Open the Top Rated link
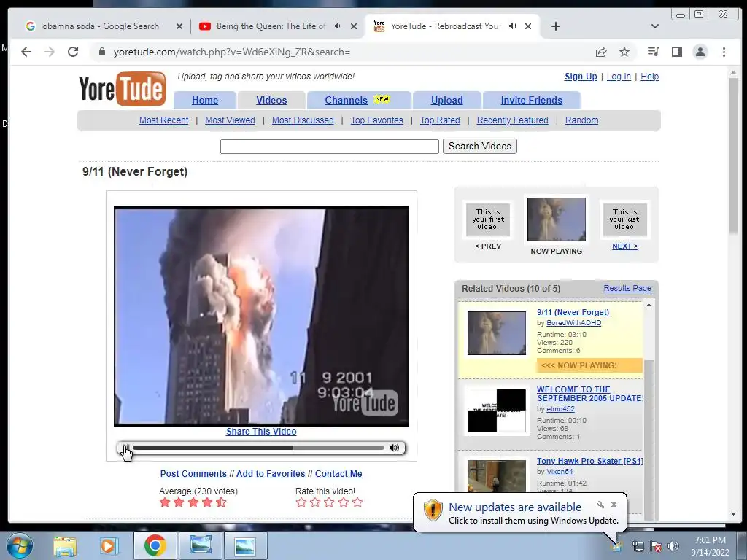 440,120
